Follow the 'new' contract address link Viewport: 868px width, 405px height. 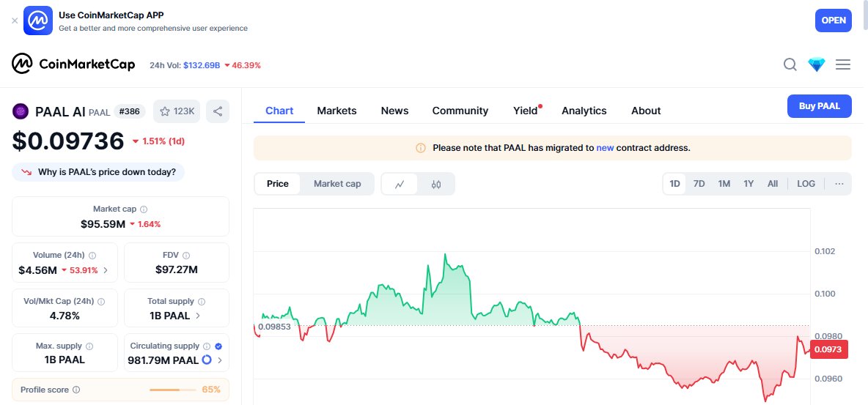click(x=605, y=148)
